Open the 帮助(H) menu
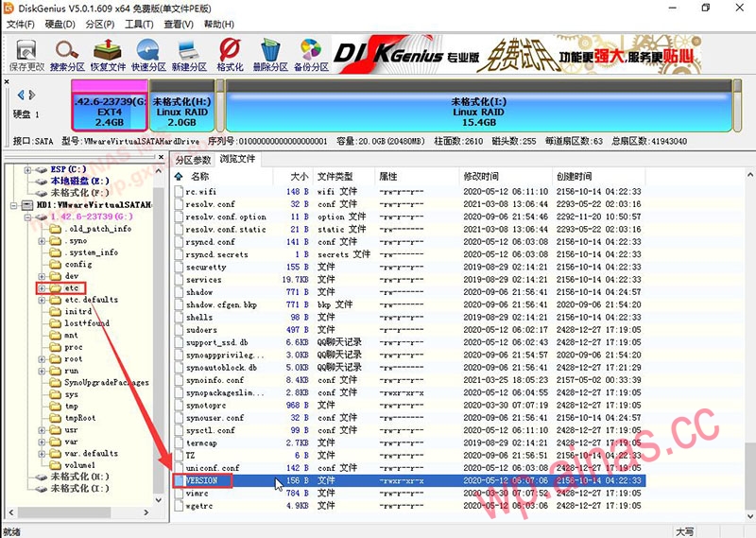756x538 pixels. [x=219, y=25]
